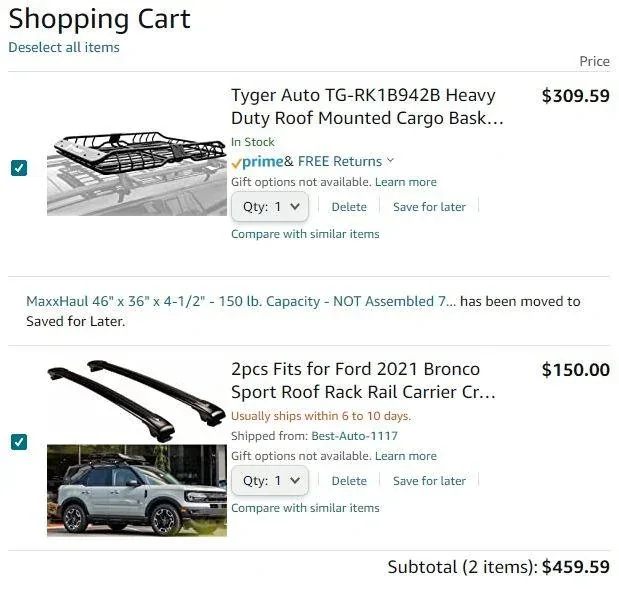Save the Bronco roof rack for later
This screenshot has width=619, height=589.
pyautogui.click(x=429, y=481)
